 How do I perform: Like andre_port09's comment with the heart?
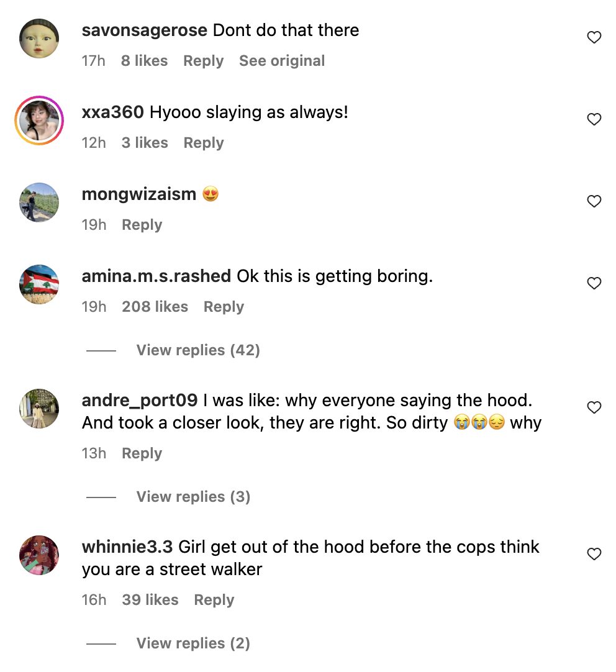tap(594, 407)
